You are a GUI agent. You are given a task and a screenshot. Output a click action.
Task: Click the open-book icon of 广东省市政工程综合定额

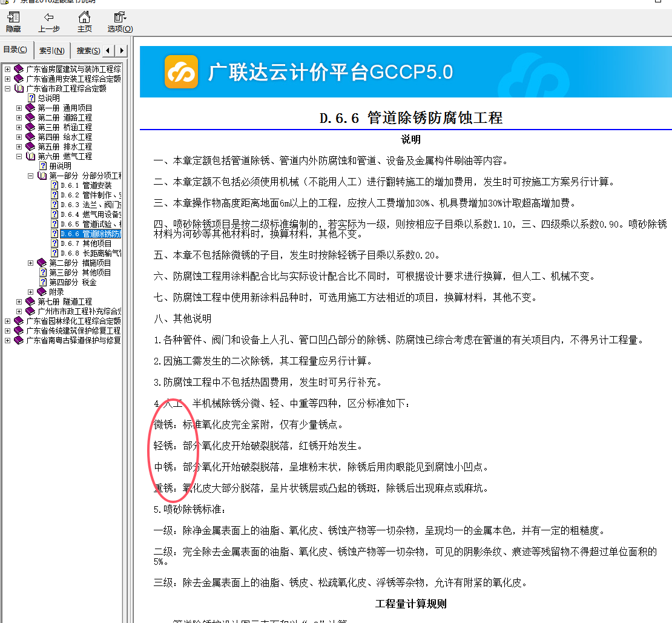point(19,88)
